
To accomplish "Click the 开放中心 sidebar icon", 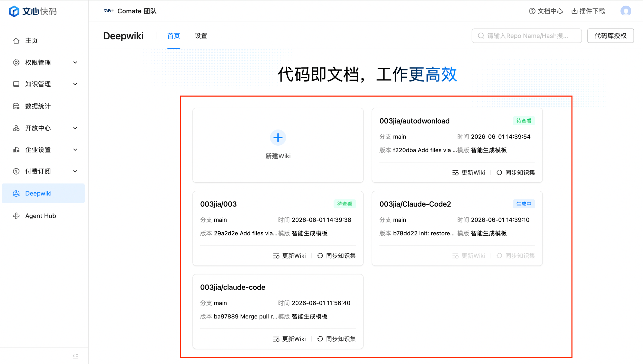I will (16, 128).
